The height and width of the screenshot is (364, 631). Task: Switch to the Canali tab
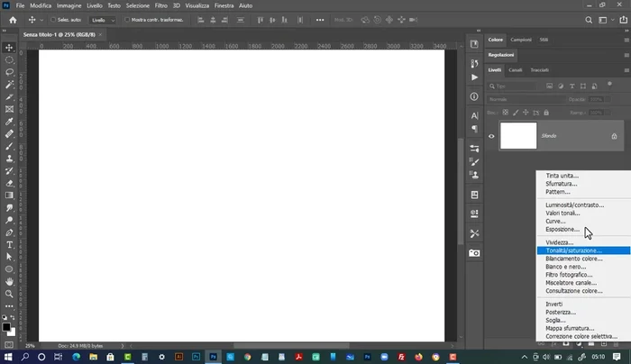coord(516,69)
